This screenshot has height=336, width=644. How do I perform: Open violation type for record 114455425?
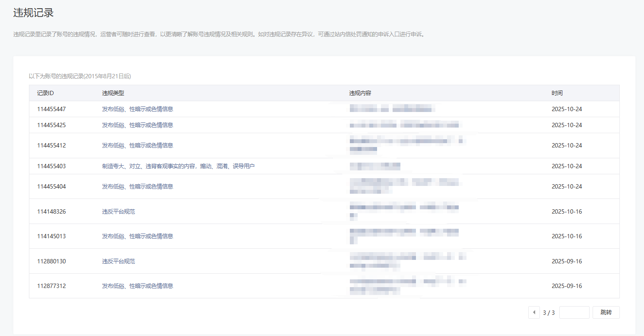click(x=137, y=125)
